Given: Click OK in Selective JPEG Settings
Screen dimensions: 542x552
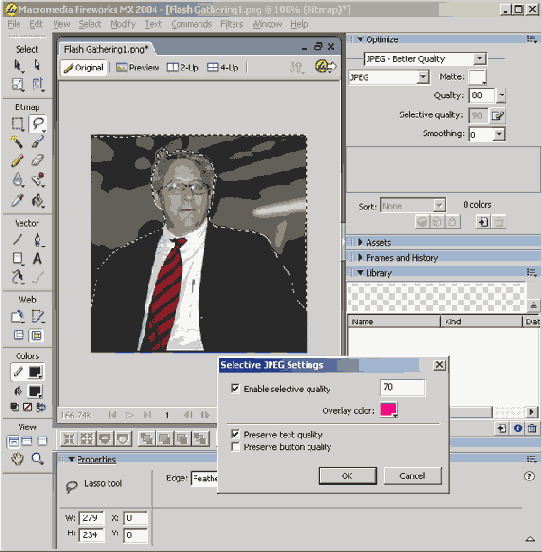Looking at the screenshot, I should tap(347, 476).
